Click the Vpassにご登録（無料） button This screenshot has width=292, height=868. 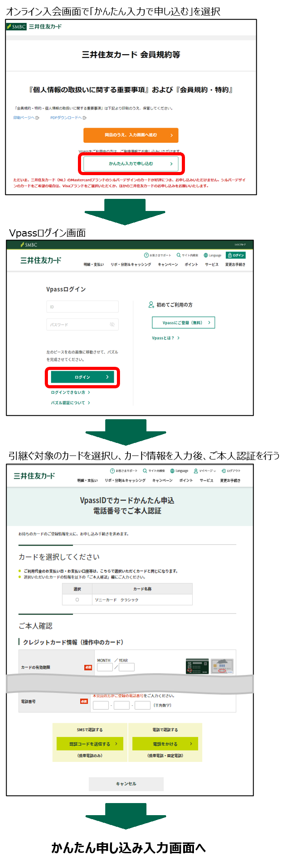point(184,322)
